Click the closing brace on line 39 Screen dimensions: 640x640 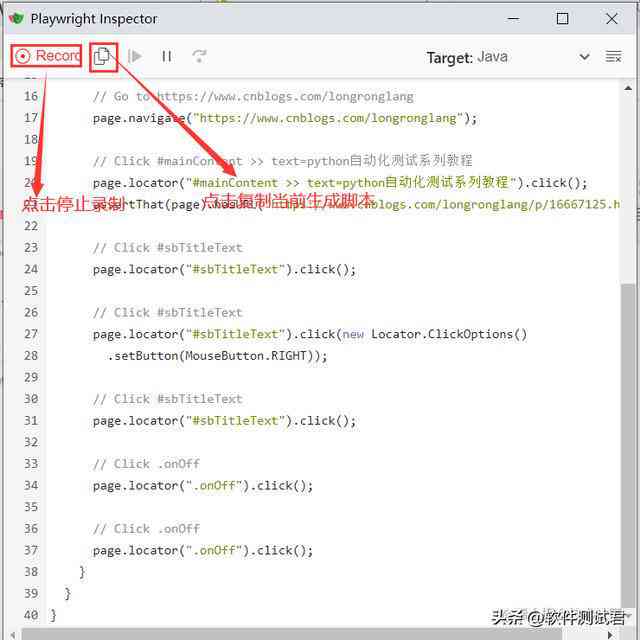67,593
